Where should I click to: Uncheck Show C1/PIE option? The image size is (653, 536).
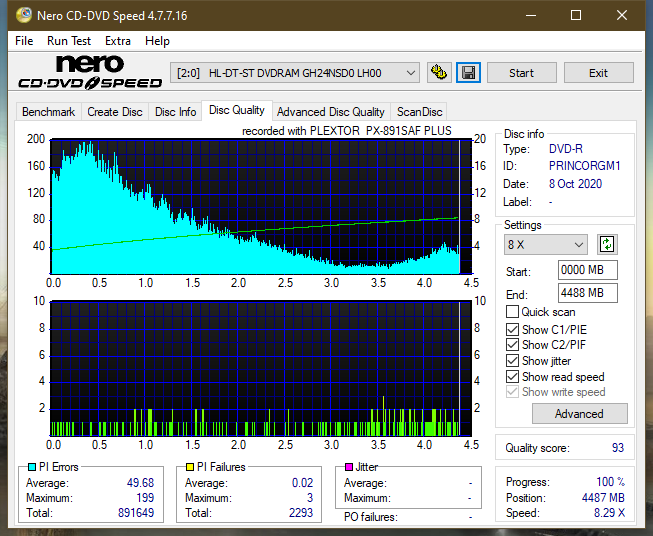pyautogui.click(x=512, y=329)
